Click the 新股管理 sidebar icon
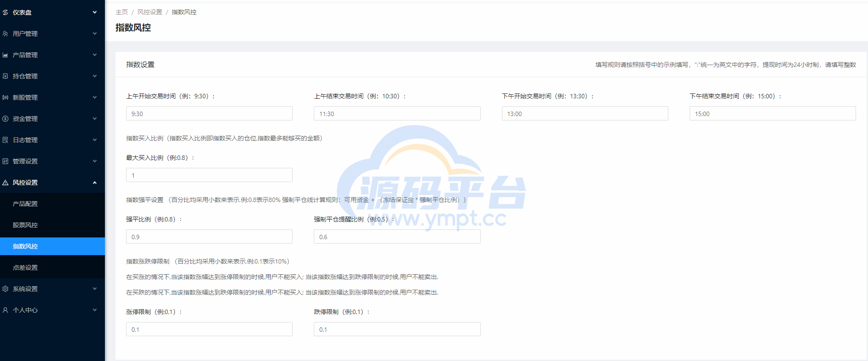868x361 pixels. (5, 97)
